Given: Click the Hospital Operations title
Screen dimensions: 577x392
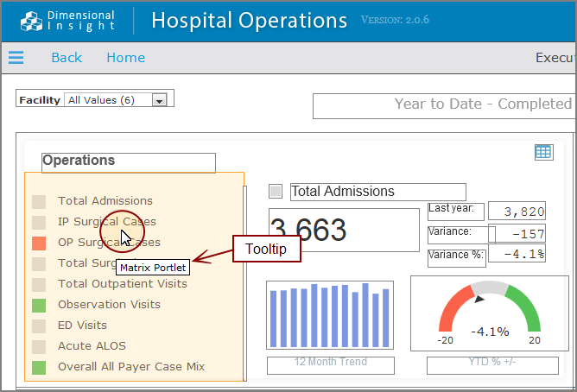Looking at the screenshot, I should [x=249, y=20].
